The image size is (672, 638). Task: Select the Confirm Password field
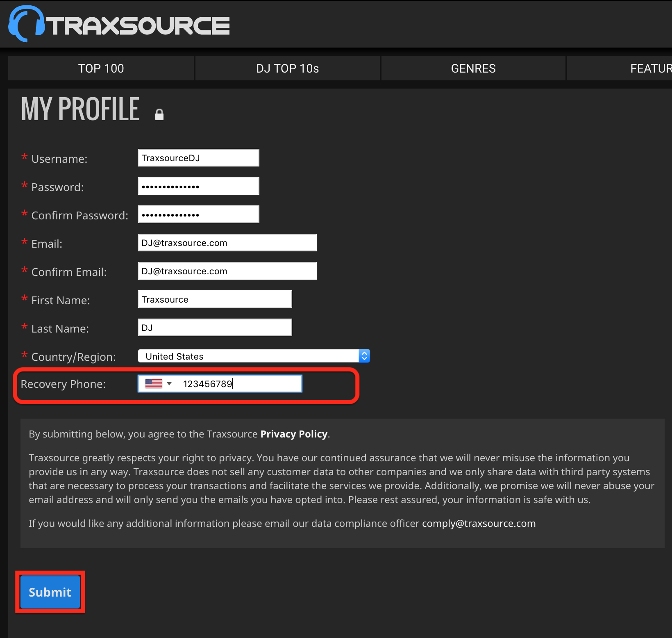coord(198,214)
